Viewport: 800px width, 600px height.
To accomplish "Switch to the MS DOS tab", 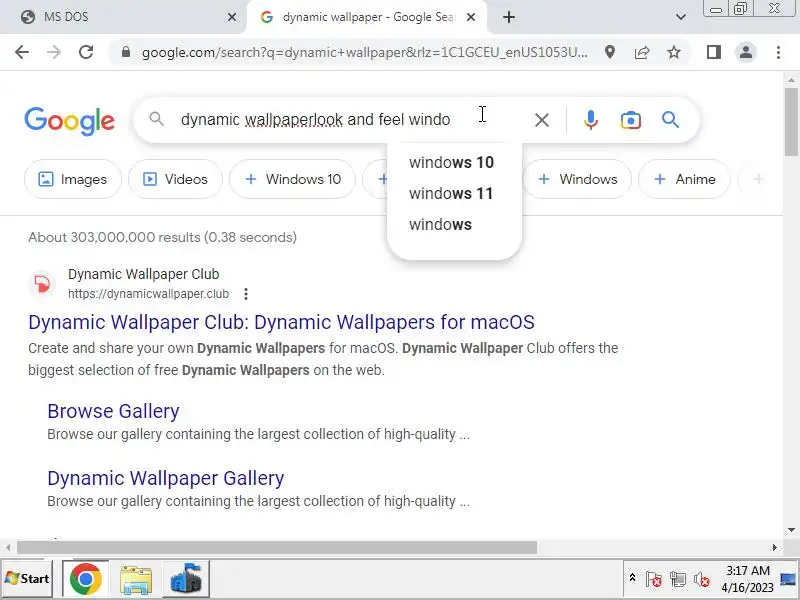I will click(x=122, y=17).
